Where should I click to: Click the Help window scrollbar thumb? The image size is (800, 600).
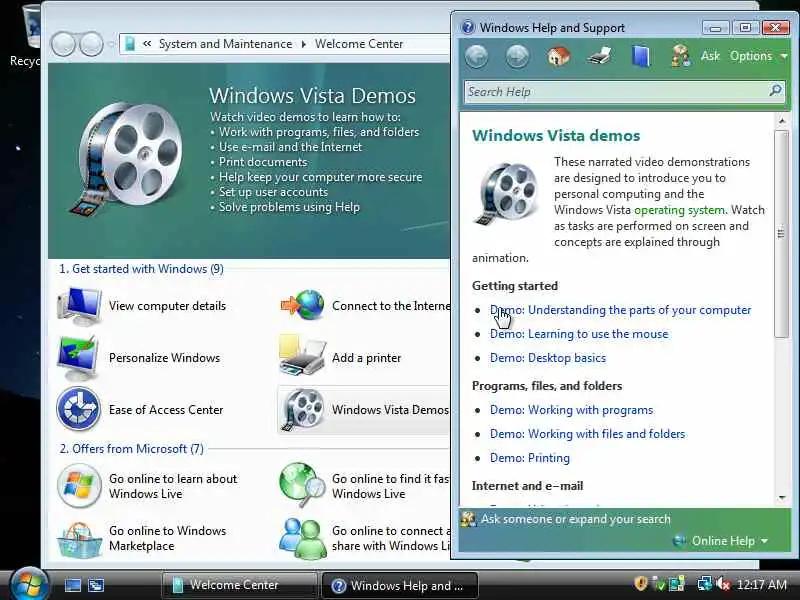coord(782,234)
